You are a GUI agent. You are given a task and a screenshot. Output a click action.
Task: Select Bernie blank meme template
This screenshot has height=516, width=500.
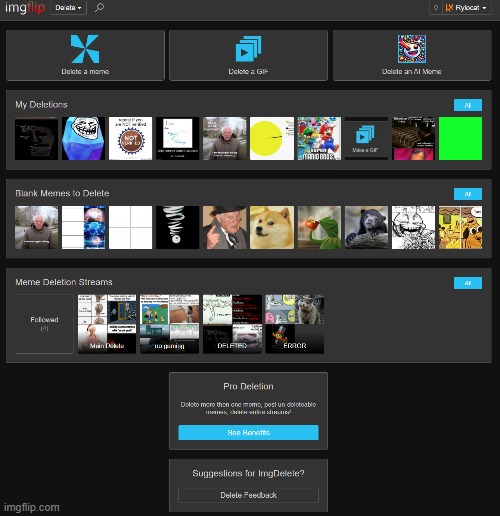click(x=36, y=227)
